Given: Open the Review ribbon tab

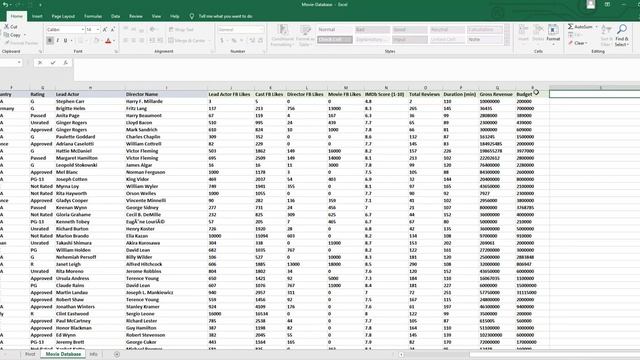Looking at the screenshot, I should [136, 16].
